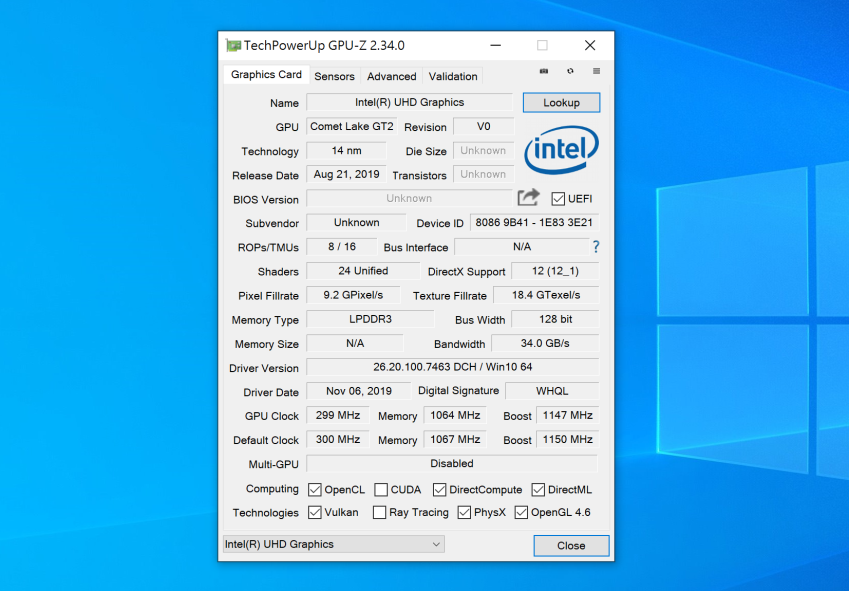Click the GPU-Z title bar app icon
Screen dimensions: 849x591
(x=233, y=45)
